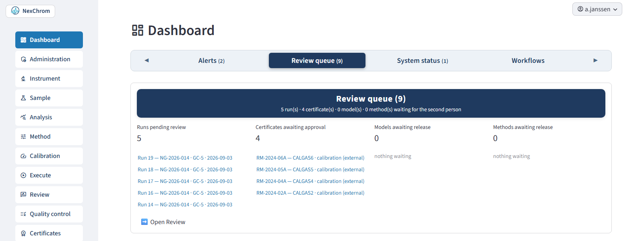Viewport: 644px width, 241px height.
Task: Open Run 14 review link
Action: (185, 205)
